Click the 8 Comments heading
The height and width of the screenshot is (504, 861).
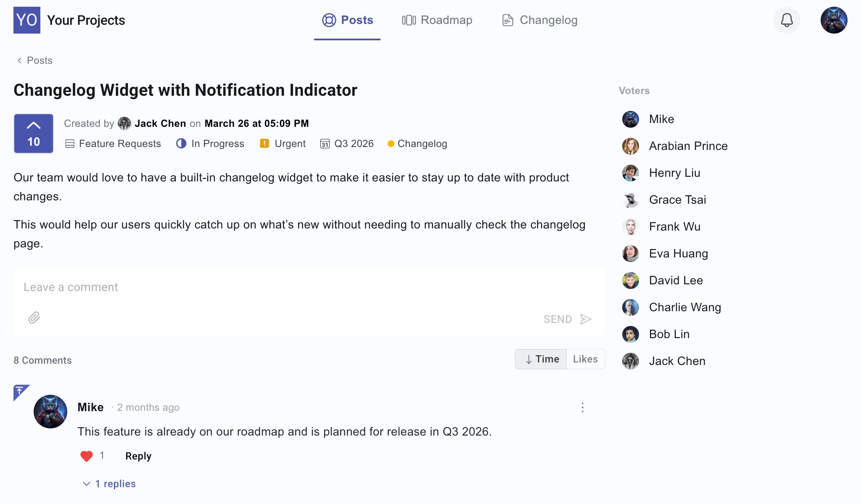click(42, 360)
